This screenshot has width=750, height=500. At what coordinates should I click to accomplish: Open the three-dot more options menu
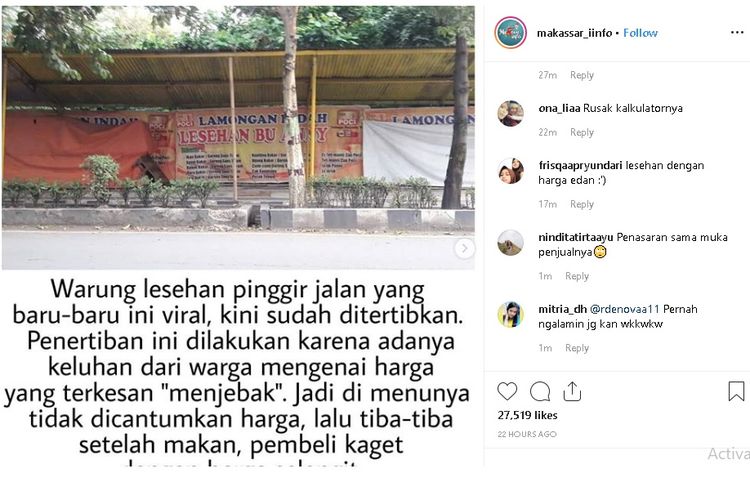(x=737, y=33)
